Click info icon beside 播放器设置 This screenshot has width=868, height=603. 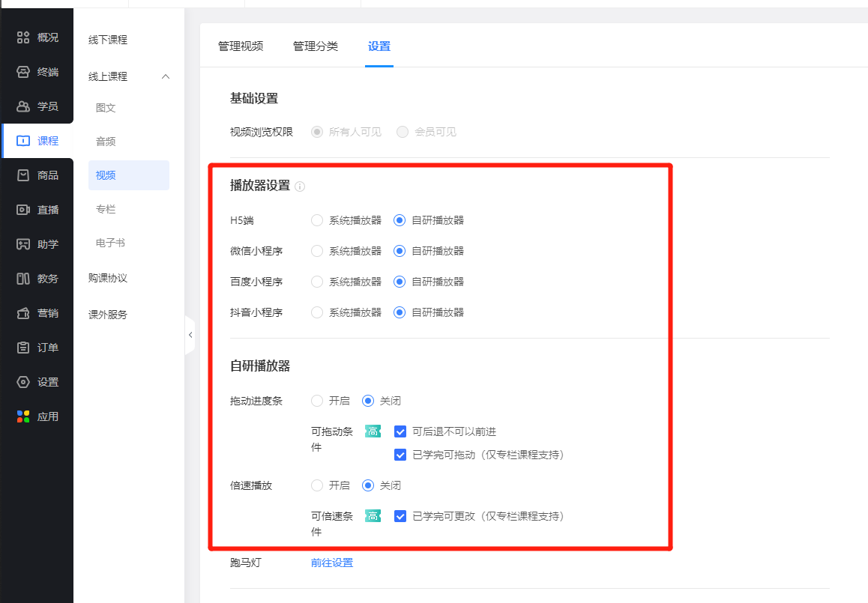coord(300,187)
